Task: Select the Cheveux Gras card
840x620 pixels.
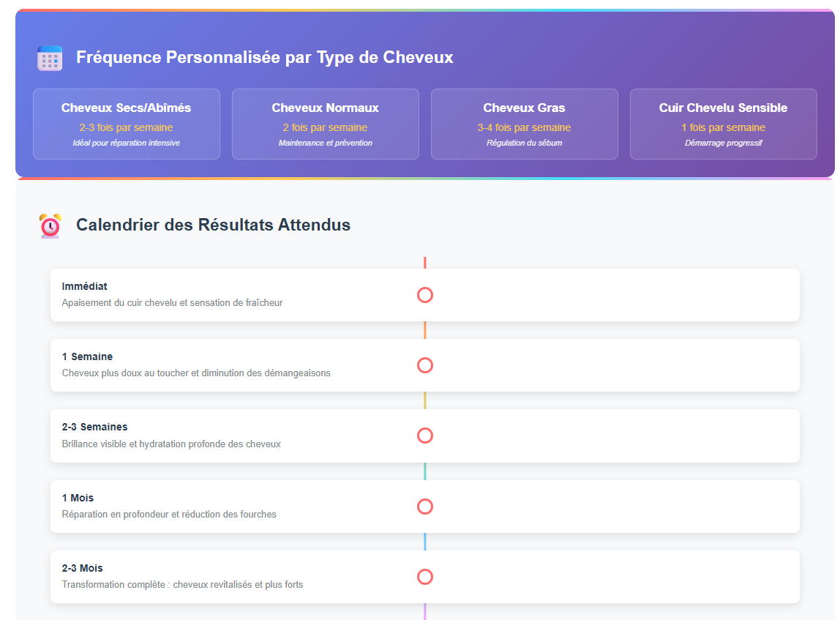Action: [x=525, y=124]
